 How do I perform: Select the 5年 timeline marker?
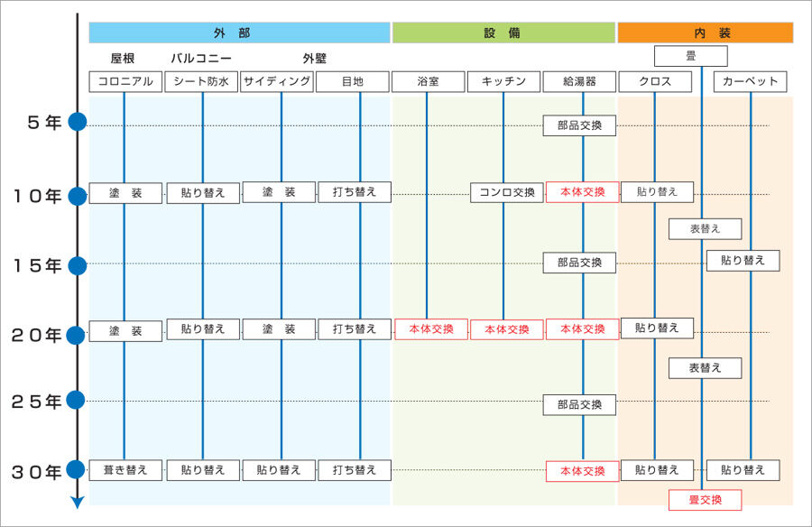(x=78, y=123)
